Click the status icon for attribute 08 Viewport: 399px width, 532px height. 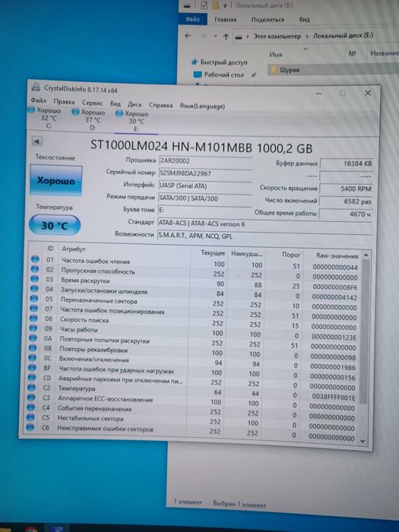coord(33,318)
